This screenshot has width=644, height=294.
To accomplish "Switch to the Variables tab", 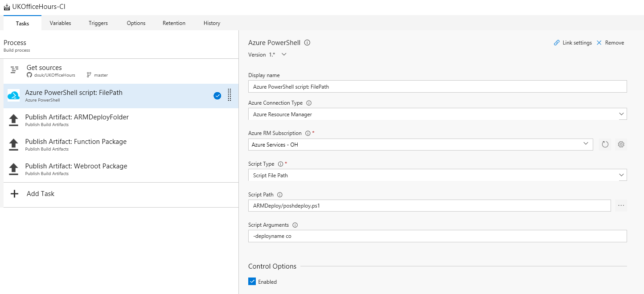I will coord(60,23).
